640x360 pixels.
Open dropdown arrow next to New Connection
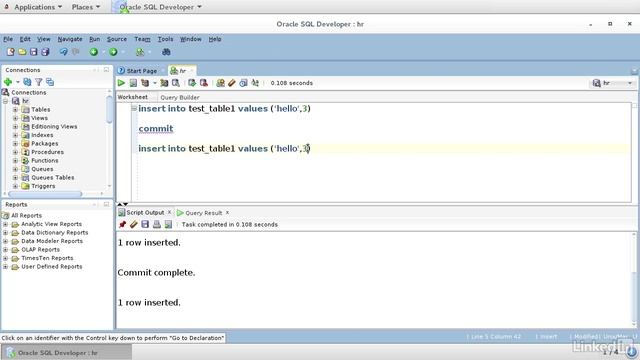pos(18,82)
